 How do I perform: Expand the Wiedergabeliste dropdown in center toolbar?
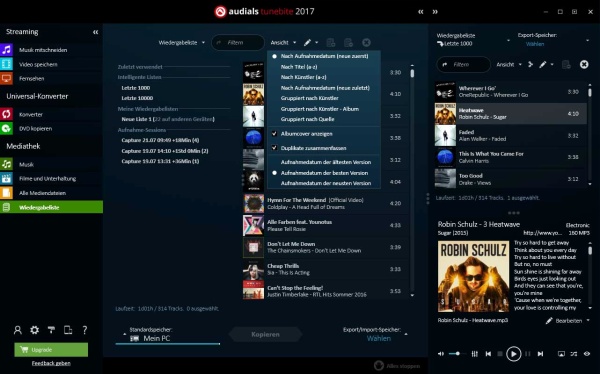182,42
